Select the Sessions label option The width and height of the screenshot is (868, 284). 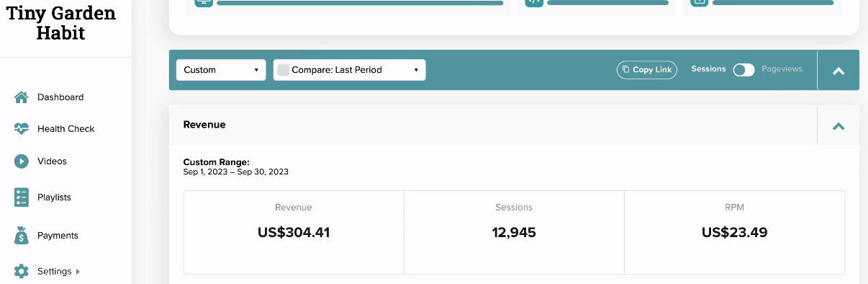[708, 69]
